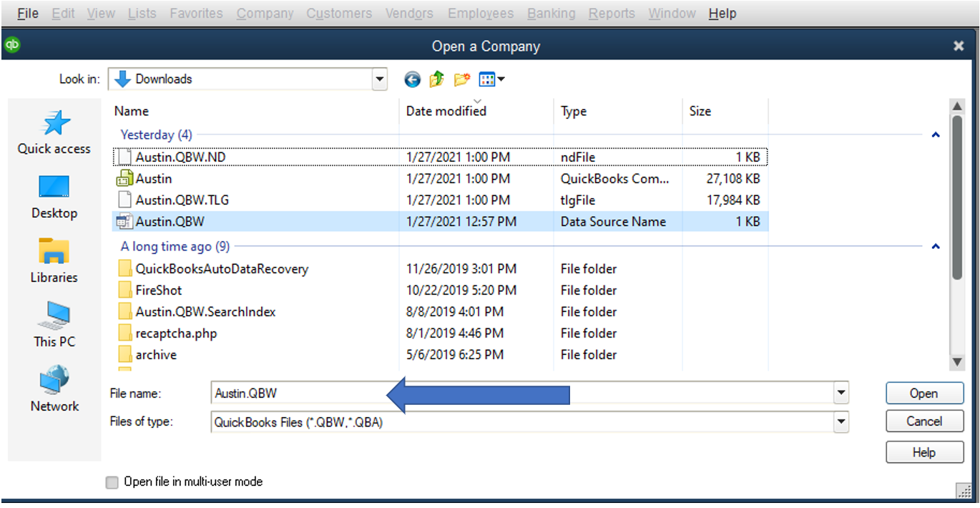Screen dimensions: 980x508
Task: Click the Austin.QBW.SearchIndex folder icon
Action: (124, 312)
